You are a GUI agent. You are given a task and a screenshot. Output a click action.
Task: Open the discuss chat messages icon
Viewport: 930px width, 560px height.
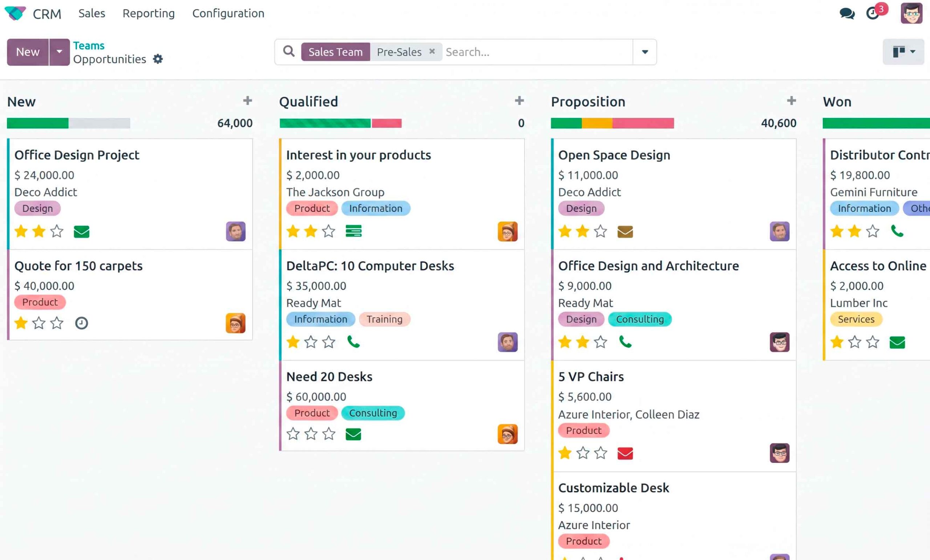pos(846,13)
